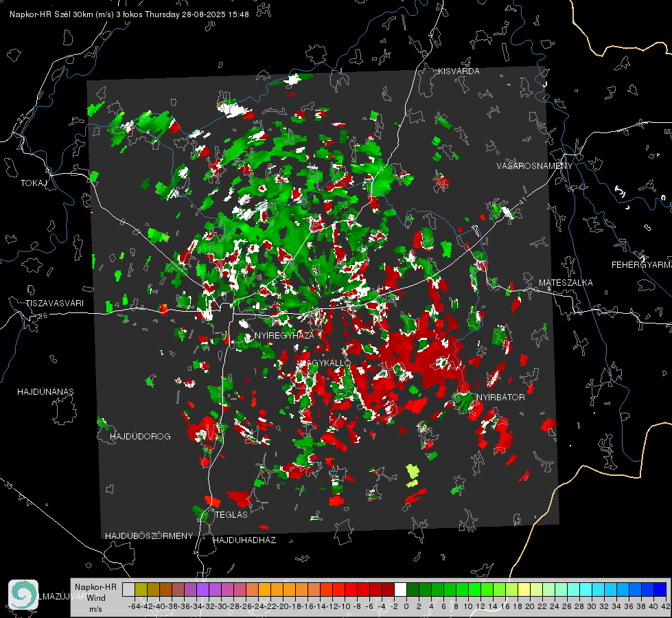Image resolution: width=672 pixels, height=618 pixels.
Task: Click the VÁSÁROSNAMÉNY town label
Action: point(535,166)
